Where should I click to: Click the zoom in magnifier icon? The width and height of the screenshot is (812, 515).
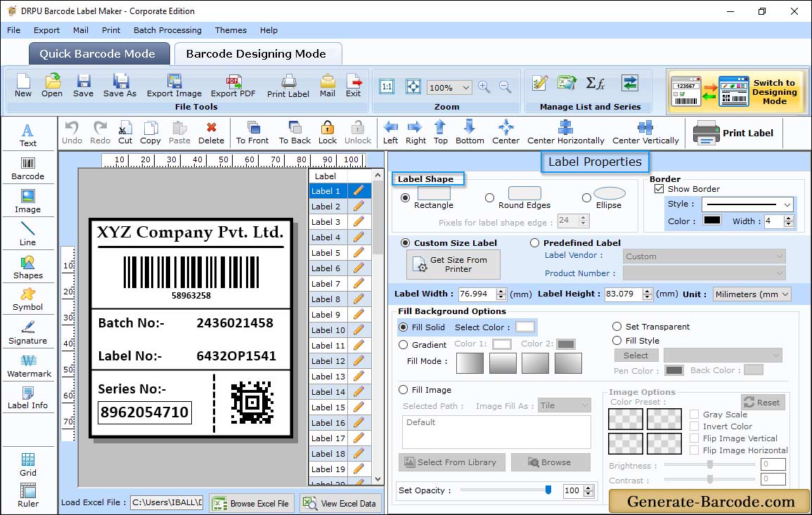484,87
